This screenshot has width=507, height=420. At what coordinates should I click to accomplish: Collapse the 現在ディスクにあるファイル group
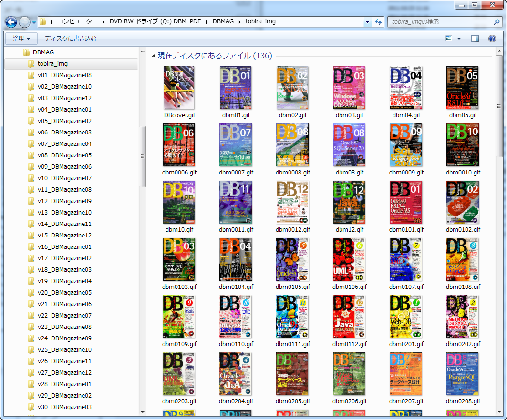tap(153, 56)
